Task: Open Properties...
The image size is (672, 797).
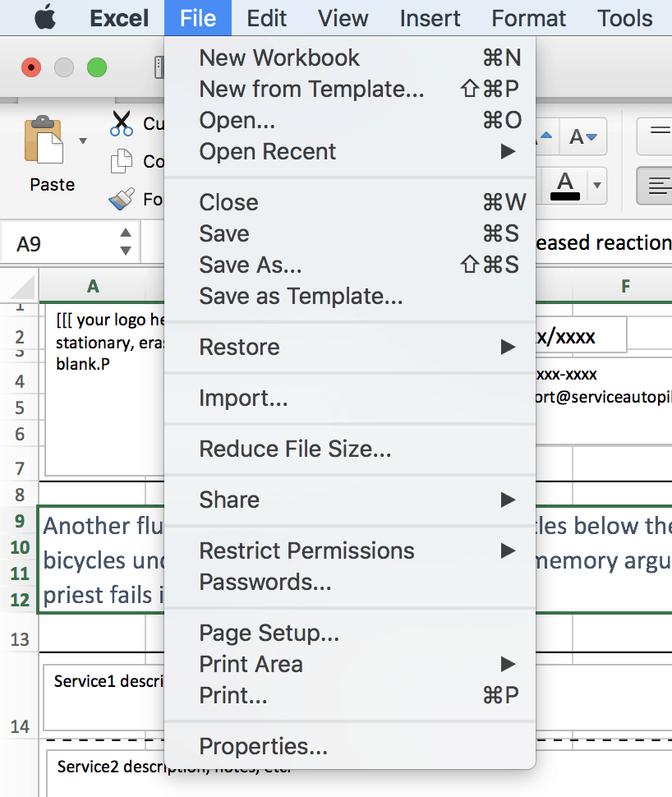Action: click(350, 746)
